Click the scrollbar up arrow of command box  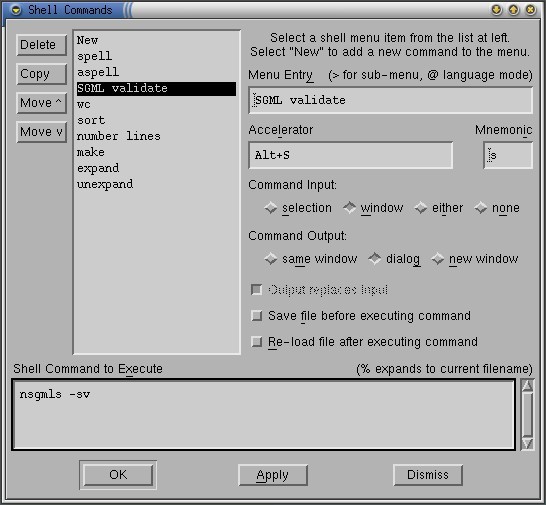coord(528,385)
